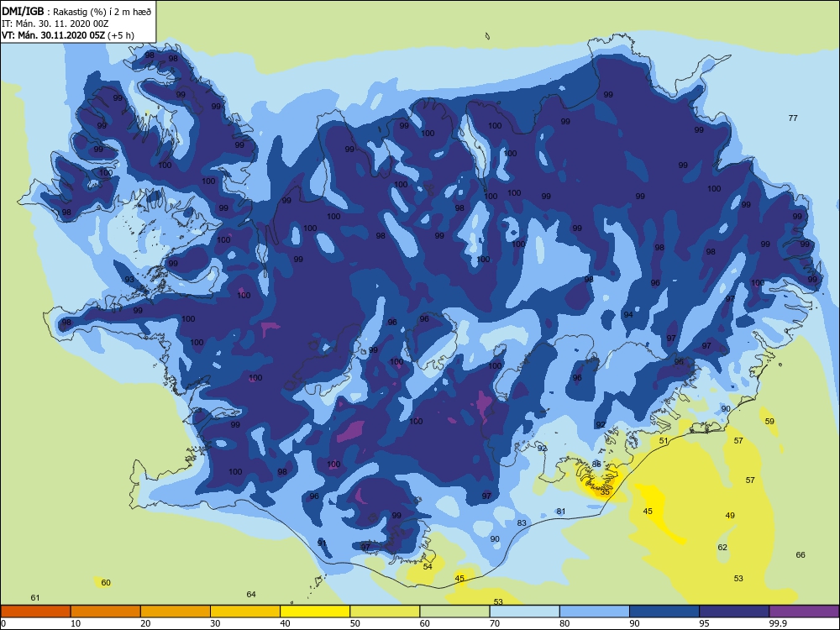Select the bright yellow 40–50 legend swatch
The height and width of the screenshot is (630, 840).
pyautogui.click(x=315, y=612)
